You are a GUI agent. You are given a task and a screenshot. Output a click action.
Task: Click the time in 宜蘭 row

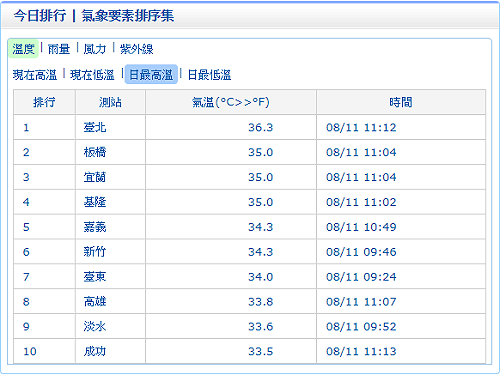pos(361,177)
